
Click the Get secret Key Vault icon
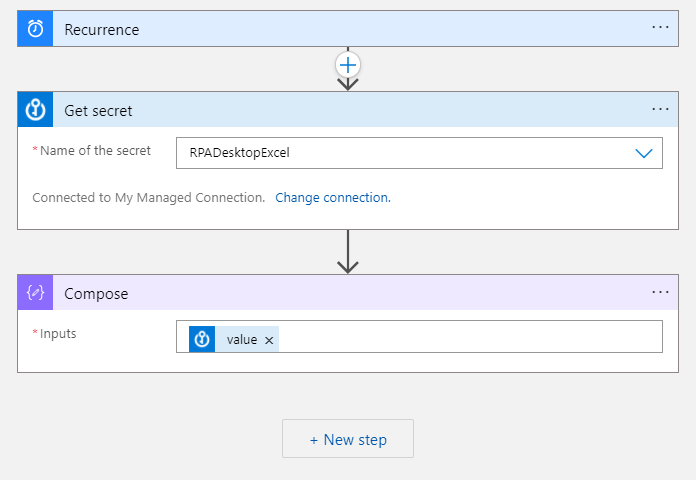pyautogui.click(x=36, y=110)
